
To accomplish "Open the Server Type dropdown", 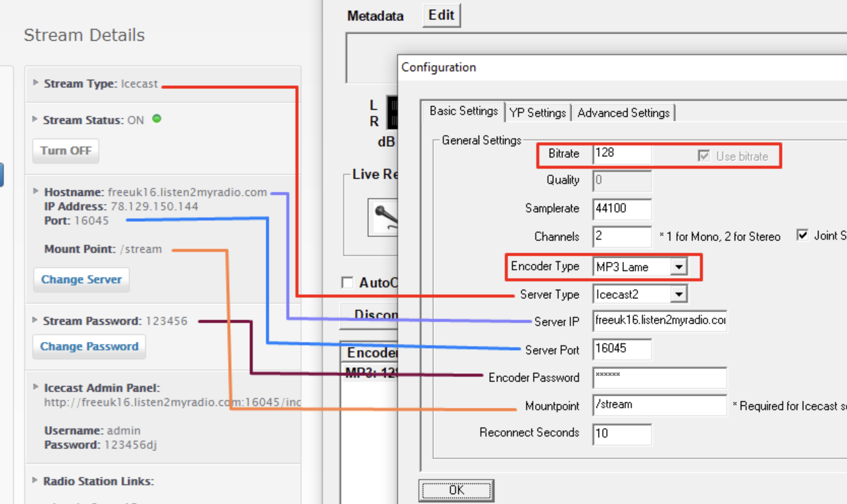I will point(678,294).
